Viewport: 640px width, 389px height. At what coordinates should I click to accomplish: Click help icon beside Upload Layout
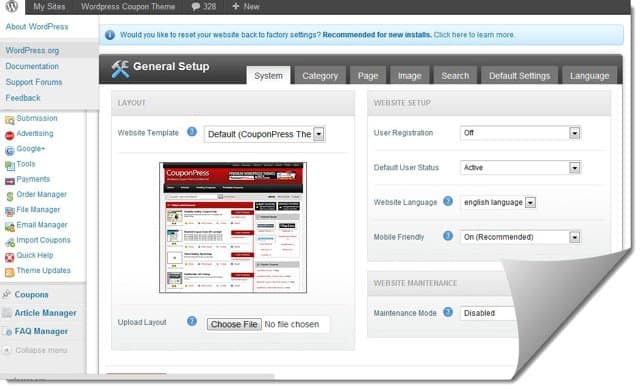click(192, 321)
